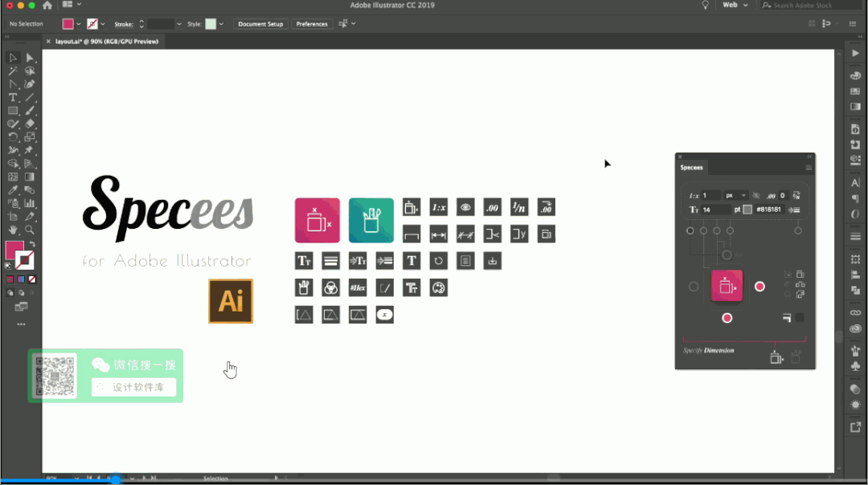Click the text align icon beside #818181

(794, 210)
